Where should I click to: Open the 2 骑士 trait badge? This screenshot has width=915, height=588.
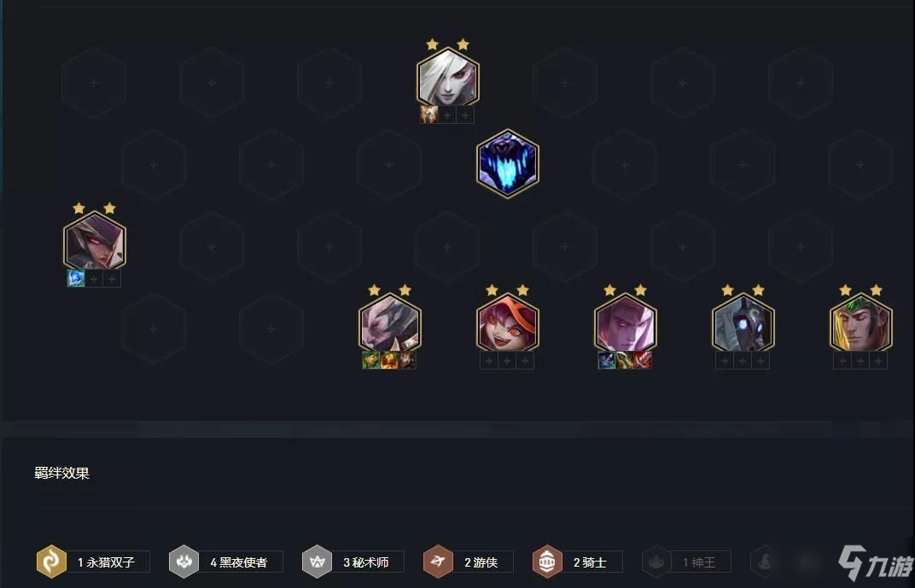[x=578, y=562]
